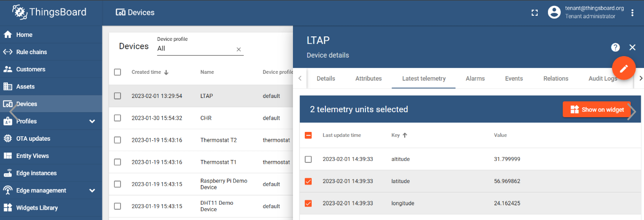
Task: Open OTA updates from sidebar
Action: pos(33,139)
